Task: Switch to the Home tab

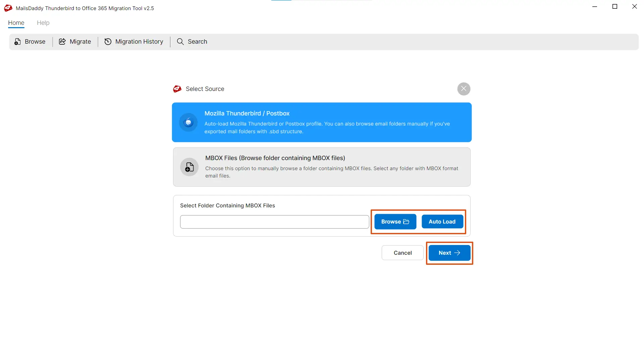Action: (16, 23)
